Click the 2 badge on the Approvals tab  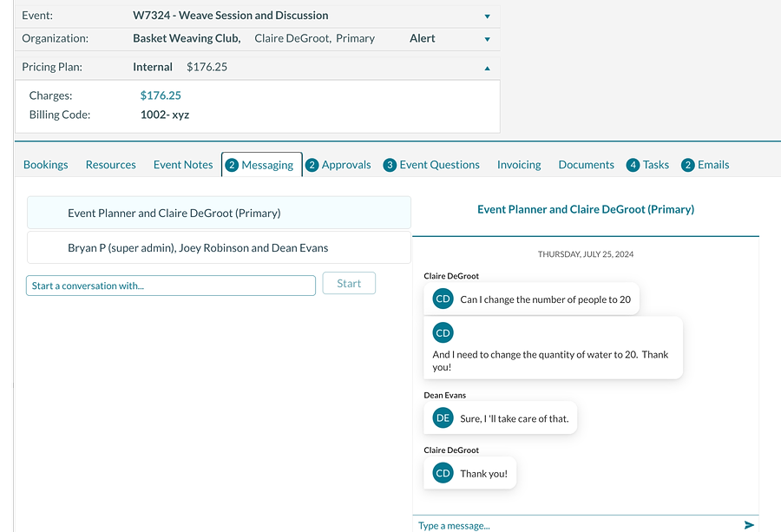[312, 164]
